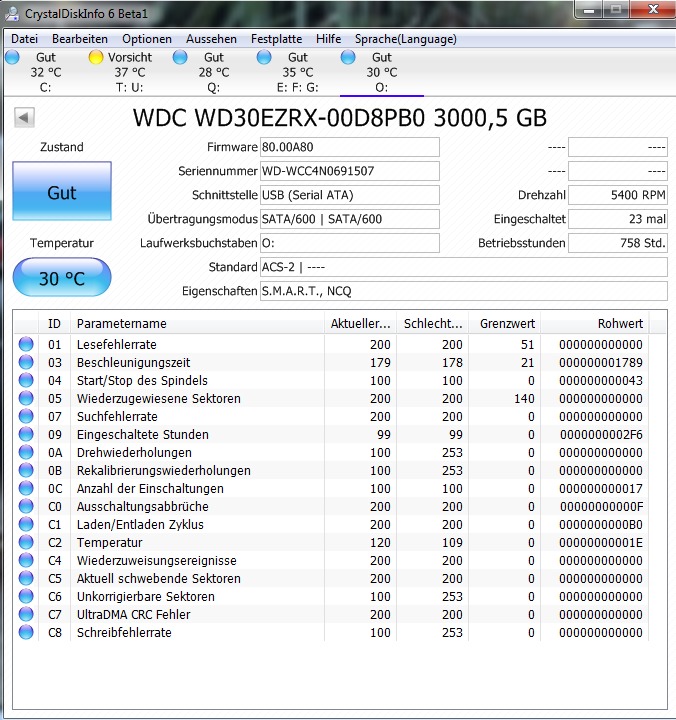Click the Grenzwert column header
676x720 pixels.
pos(505,323)
